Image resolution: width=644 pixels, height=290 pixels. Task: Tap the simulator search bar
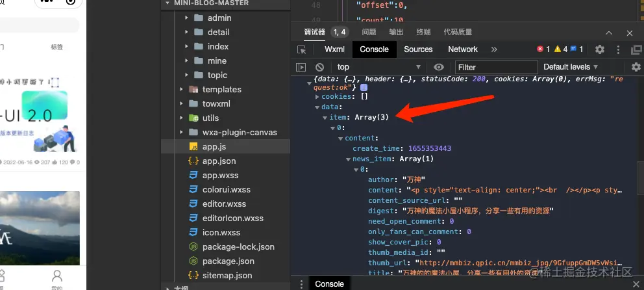click(40, 25)
